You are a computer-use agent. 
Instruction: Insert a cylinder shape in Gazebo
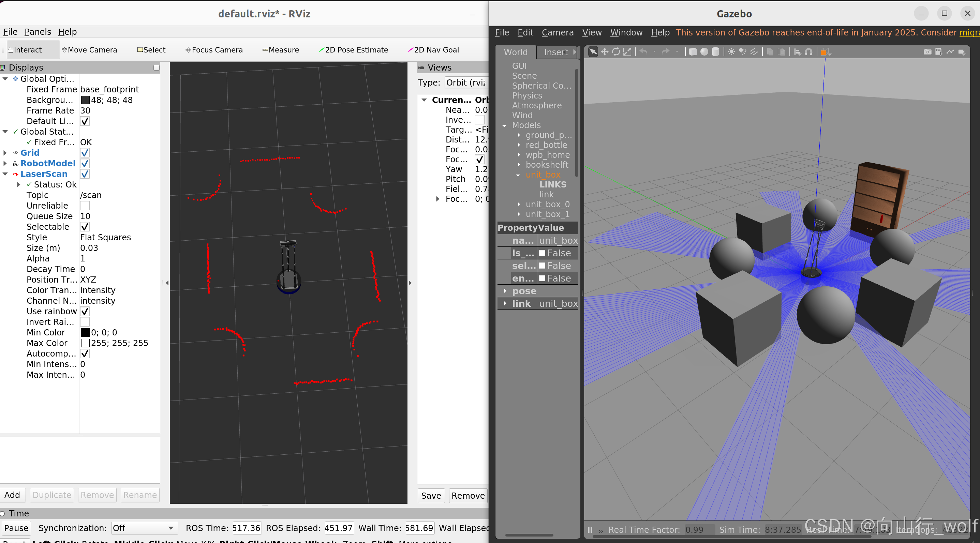[x=716, y=52]
